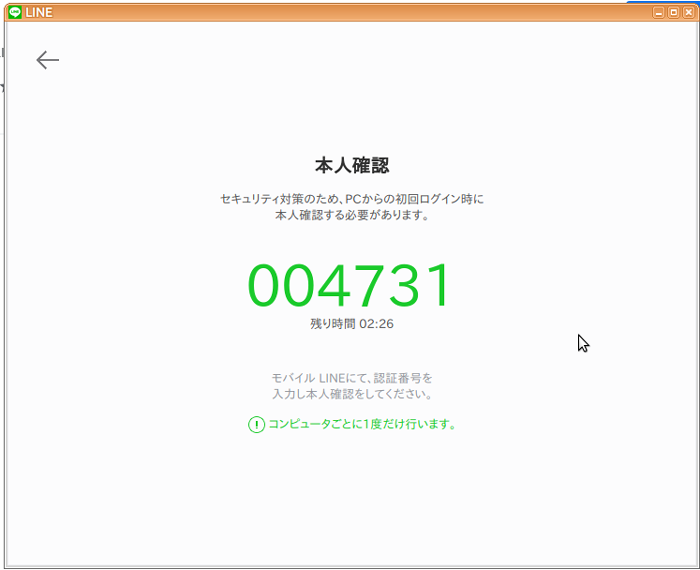Click the LINE title text in title bar
Screen dimensions: 700x570
tap(39, 12)
